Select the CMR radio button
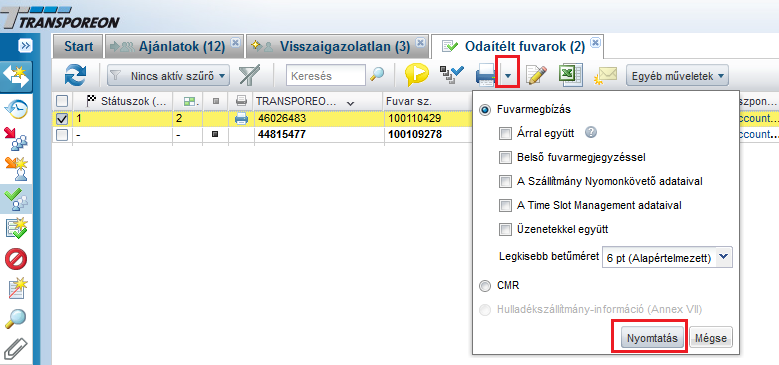 click(484, 286)
